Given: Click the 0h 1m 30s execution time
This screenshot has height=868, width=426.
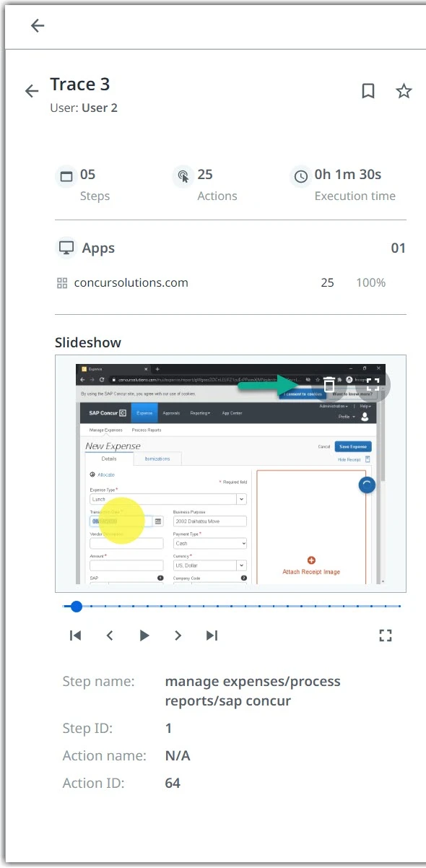Looking at the screenshot, I should point(348,174).
